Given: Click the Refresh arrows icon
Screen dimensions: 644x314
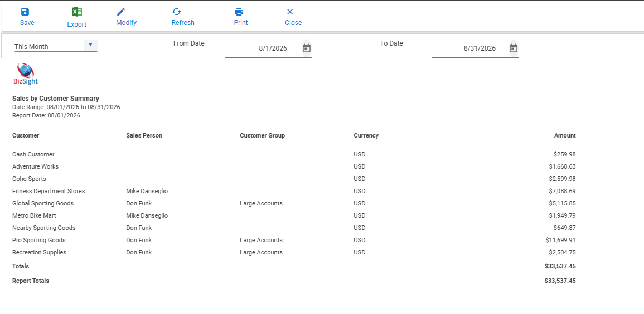Looking at the screenshot, I should (x=177, y=12).
